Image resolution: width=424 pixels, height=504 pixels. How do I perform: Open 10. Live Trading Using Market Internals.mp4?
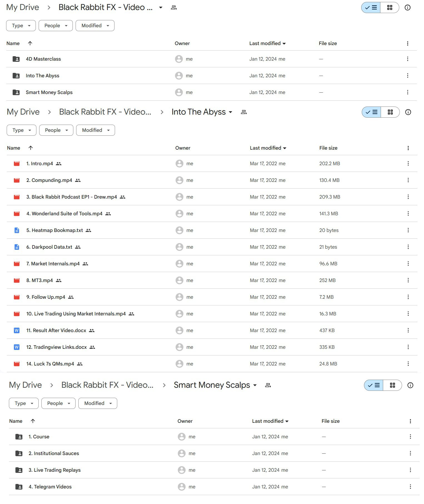click(76, 314)
